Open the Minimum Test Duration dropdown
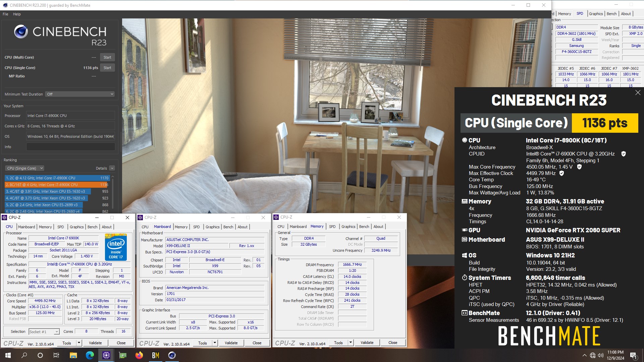This screenshot has width=644, height=362. click(x=80, y=94)
